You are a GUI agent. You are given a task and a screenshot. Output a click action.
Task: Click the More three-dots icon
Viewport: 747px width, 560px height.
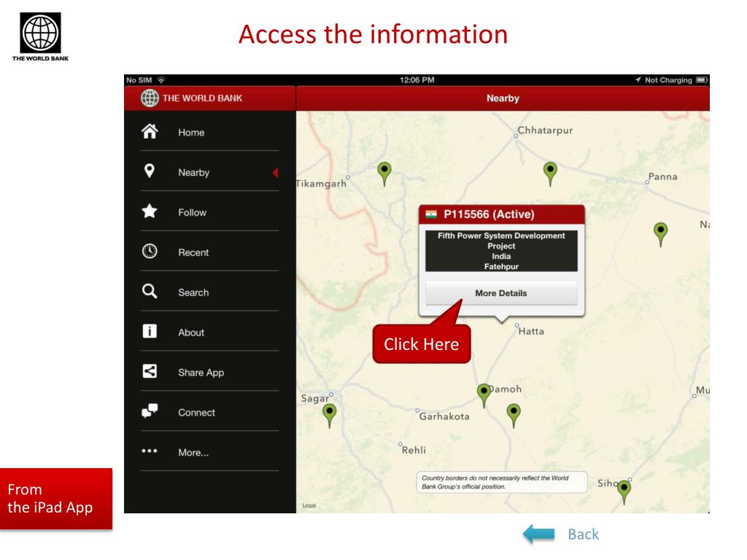coord(150,451)
